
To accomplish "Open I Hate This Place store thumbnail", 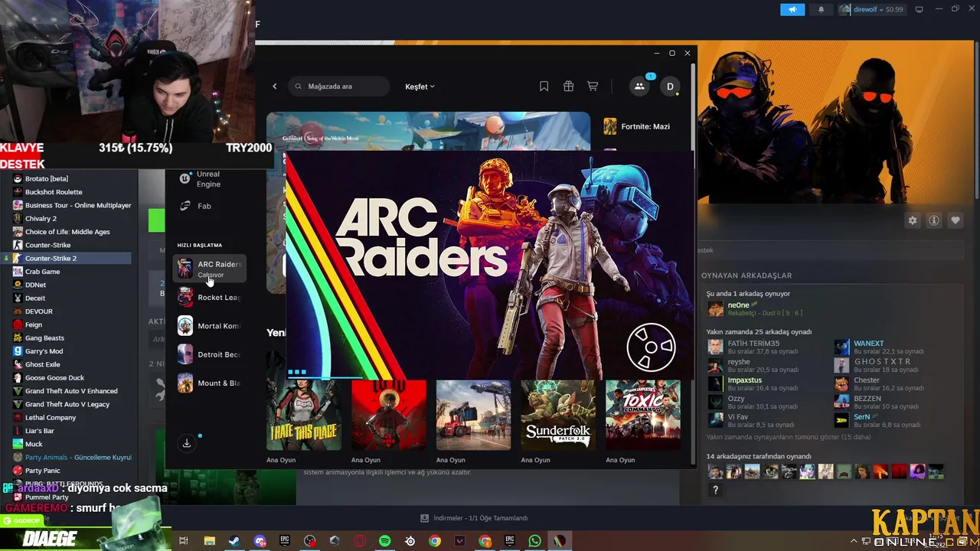I will (304, 415).
